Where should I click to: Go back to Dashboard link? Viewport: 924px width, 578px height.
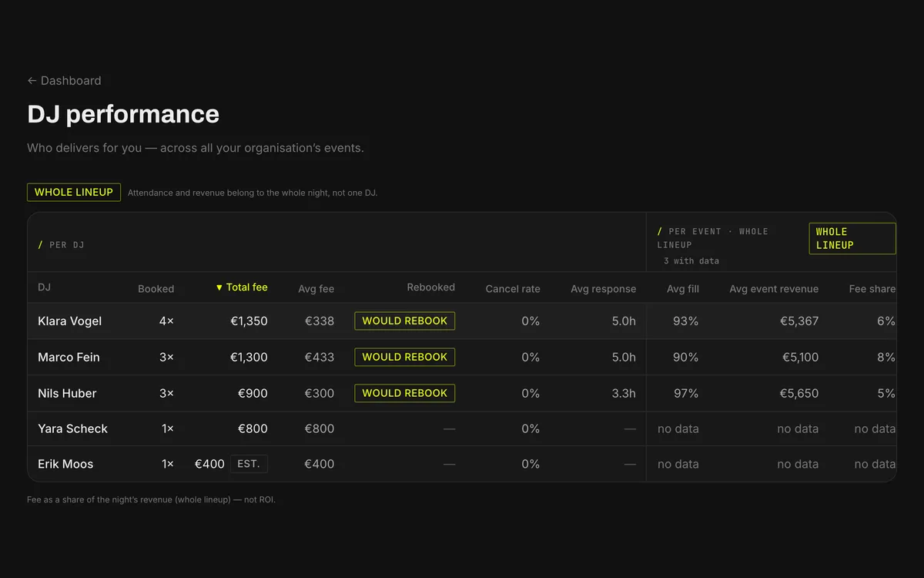tap(64, 81)
